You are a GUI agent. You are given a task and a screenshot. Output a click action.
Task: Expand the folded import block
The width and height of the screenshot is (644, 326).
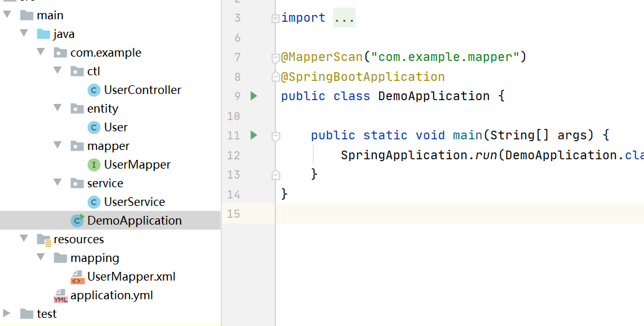click(275, 19)
